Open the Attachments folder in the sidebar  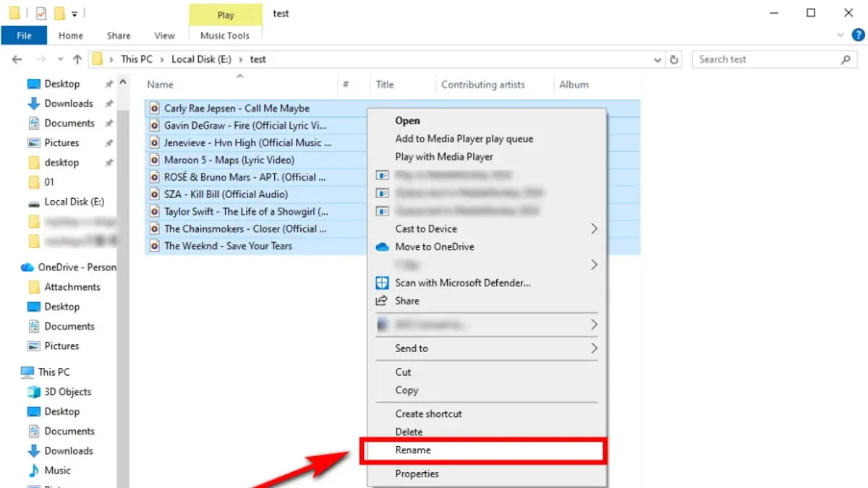[x=72, y=287]
